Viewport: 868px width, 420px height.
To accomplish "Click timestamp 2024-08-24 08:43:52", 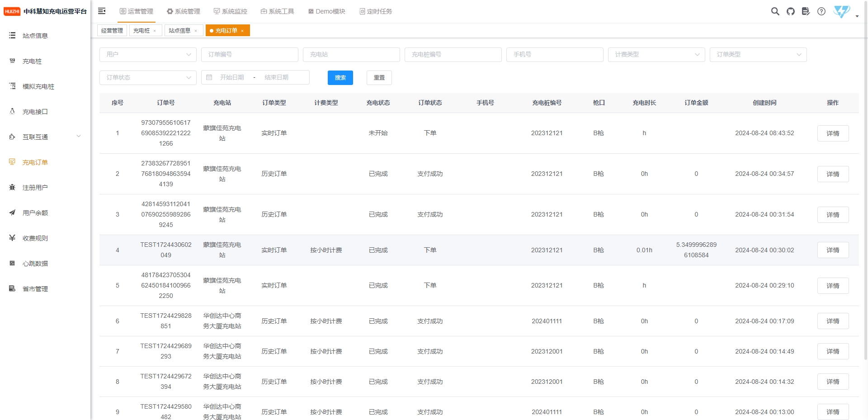I will point(764,133).
